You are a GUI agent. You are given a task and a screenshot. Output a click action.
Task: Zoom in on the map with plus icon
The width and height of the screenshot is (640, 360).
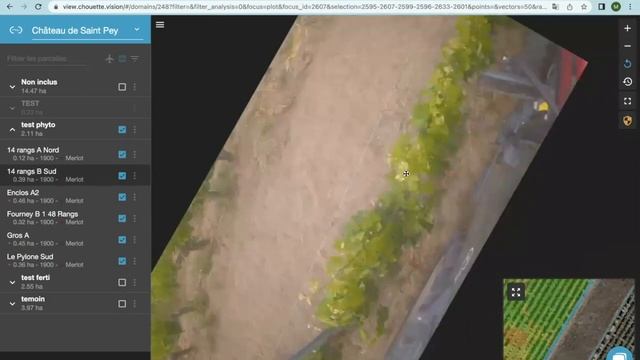click(627, 28)
